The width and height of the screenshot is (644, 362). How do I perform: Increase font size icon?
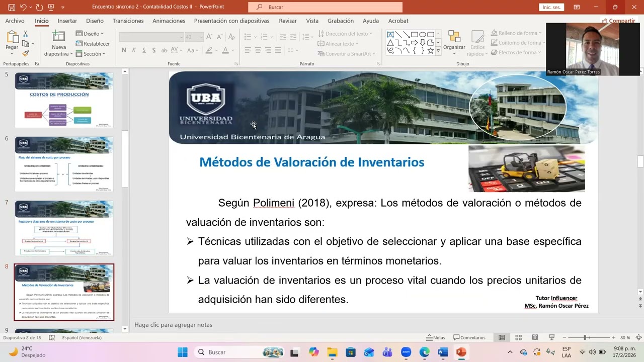tap(209, 37)
